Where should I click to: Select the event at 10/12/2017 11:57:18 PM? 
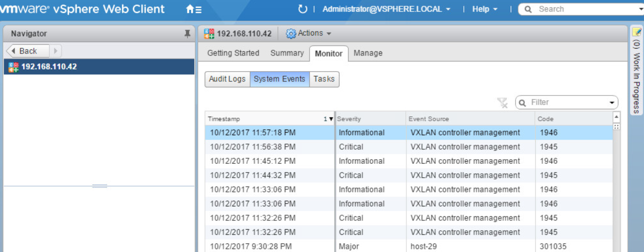[x=408, y=133]
